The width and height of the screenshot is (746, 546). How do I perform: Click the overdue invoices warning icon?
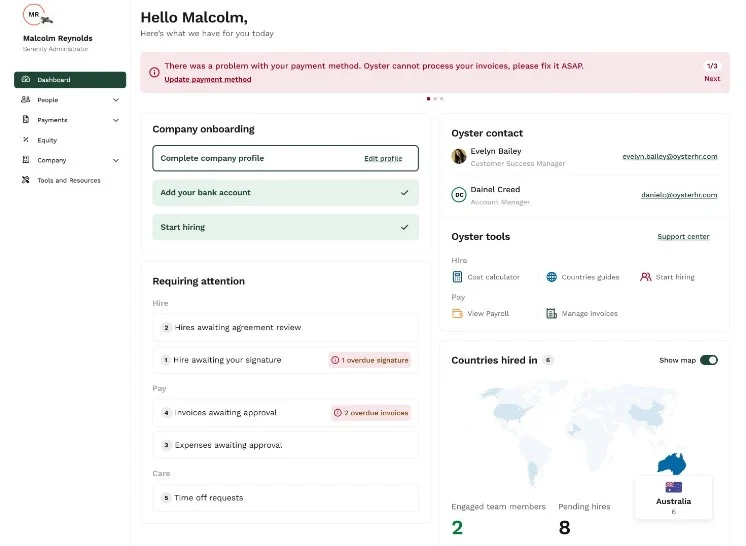[x=338, y=413]
